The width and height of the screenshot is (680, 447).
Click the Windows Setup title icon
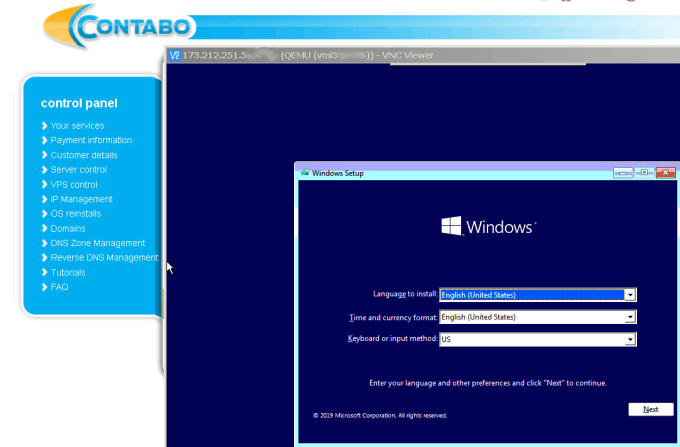point(305,173)
